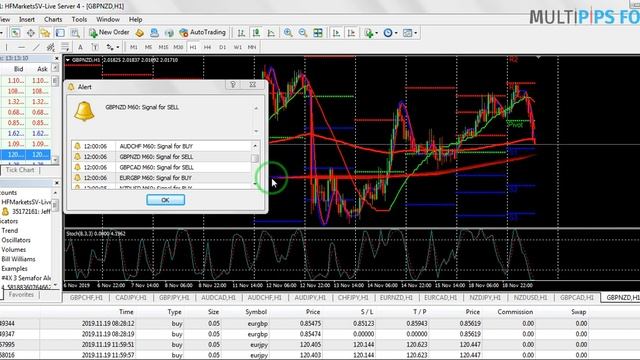Switch to the W1 timeframe
The height and width of the screenshot is (360, 640).
[x=238, y=47]
